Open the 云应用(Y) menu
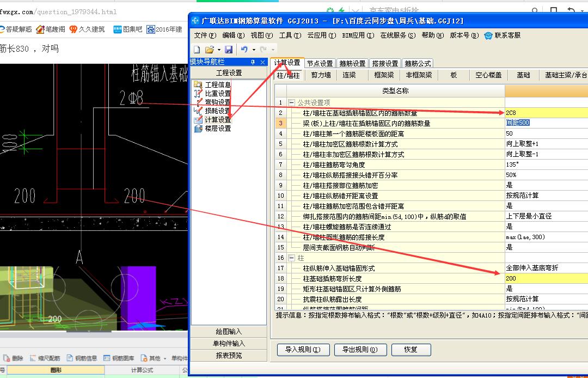This screenshot has width=588, height=378. tap(322, 35)
